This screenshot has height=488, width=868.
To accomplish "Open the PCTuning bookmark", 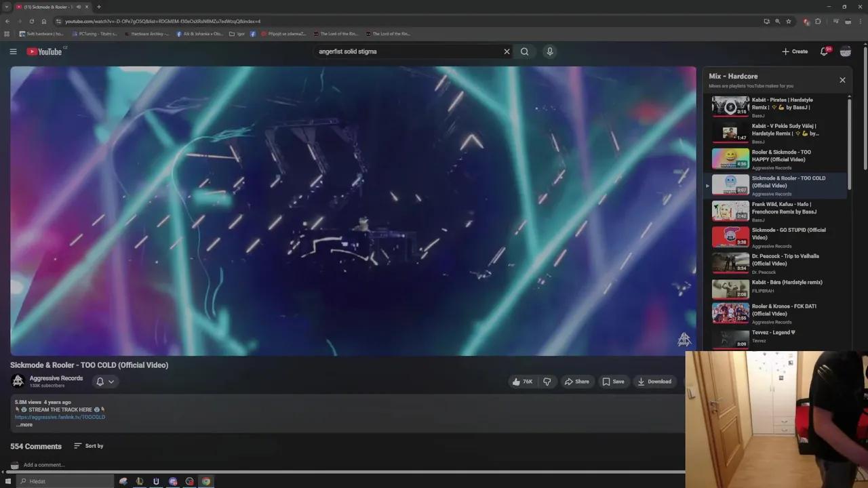I will 94,34.
